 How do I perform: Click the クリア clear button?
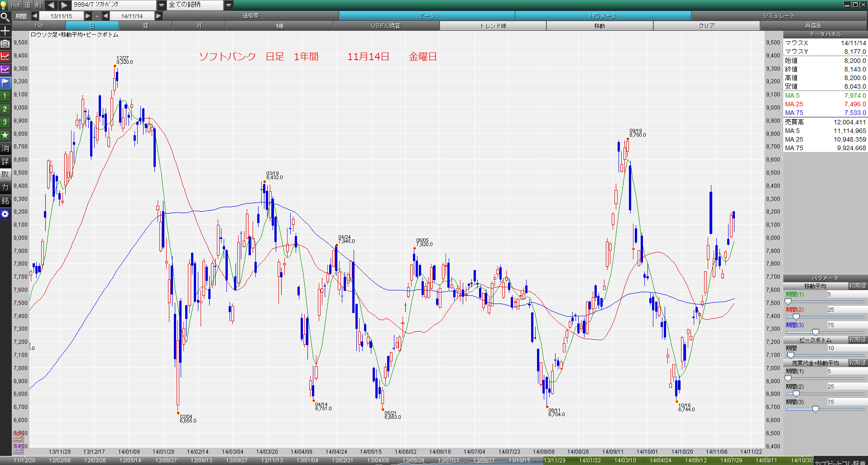pyautogui.click(x=706, y=26)
